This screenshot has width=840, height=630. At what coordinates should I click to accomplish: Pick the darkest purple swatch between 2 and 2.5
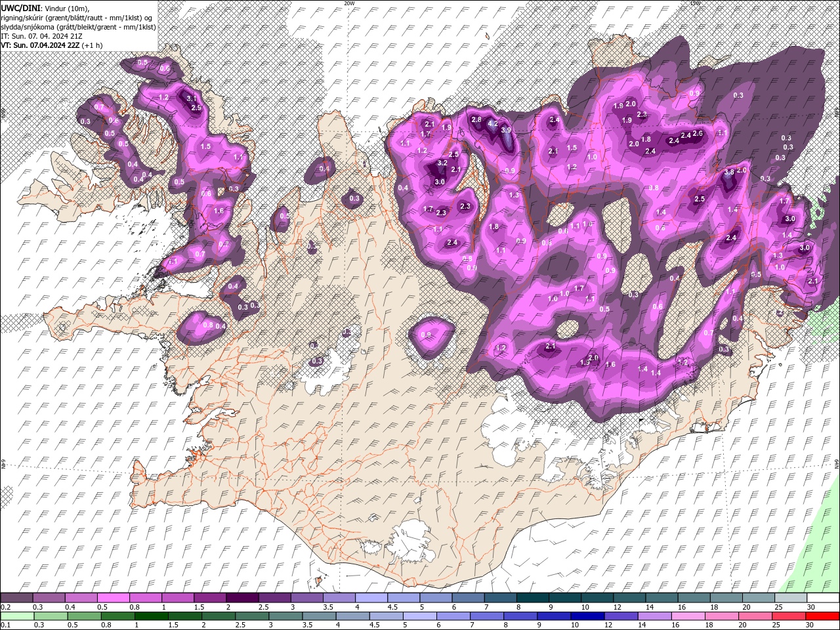pos(241,598)
